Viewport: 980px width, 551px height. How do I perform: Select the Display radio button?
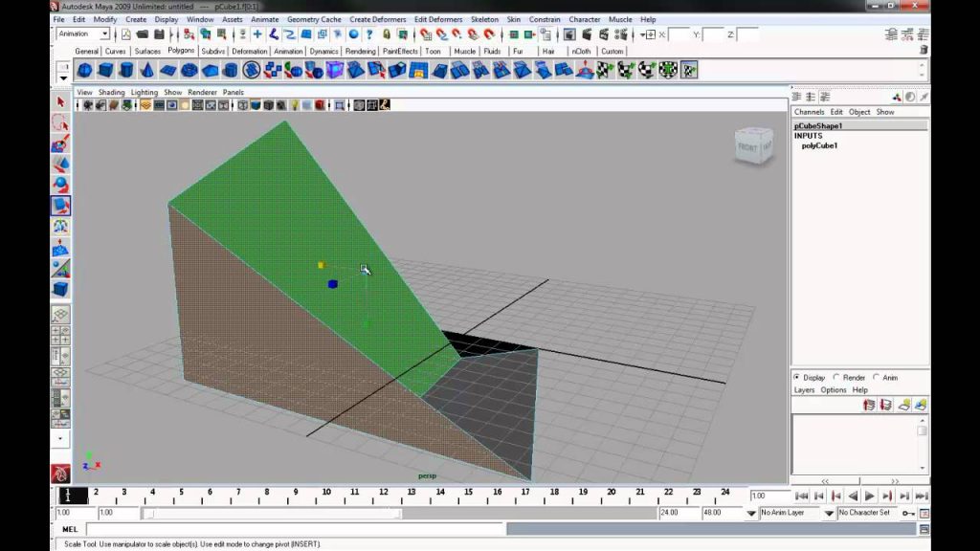point(796,377)
